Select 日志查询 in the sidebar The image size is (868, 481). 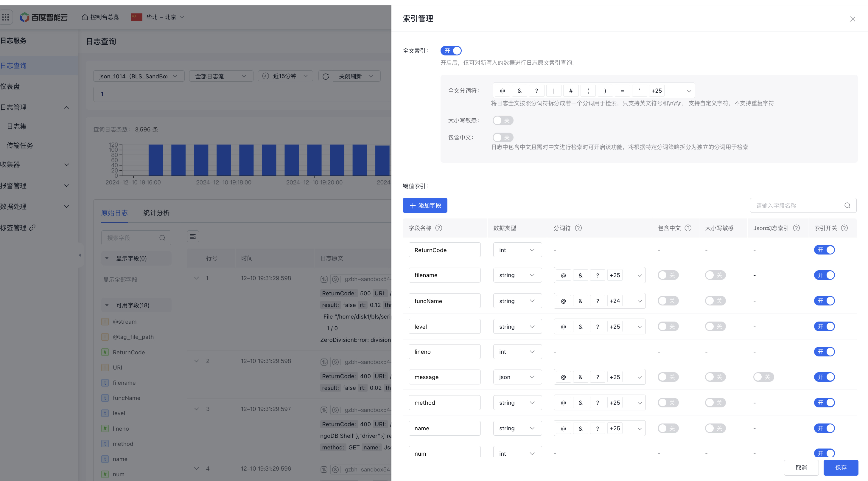tap(13, 66)
